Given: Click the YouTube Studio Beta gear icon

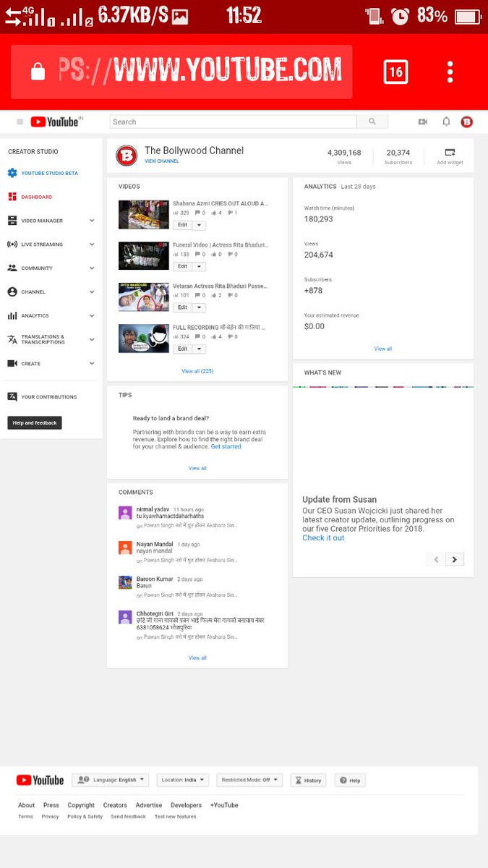Looking at the screenshot, I should click(12, 173).
